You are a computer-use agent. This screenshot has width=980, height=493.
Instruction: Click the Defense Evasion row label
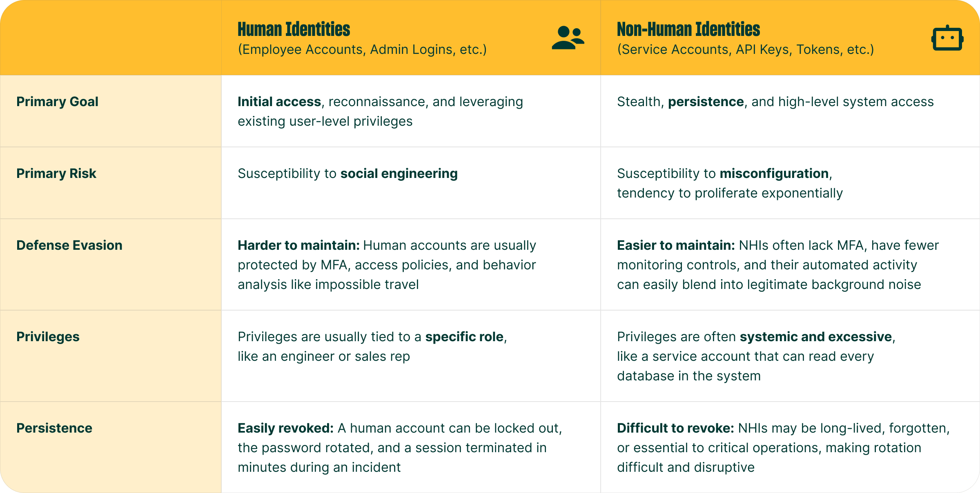(69, 245)
